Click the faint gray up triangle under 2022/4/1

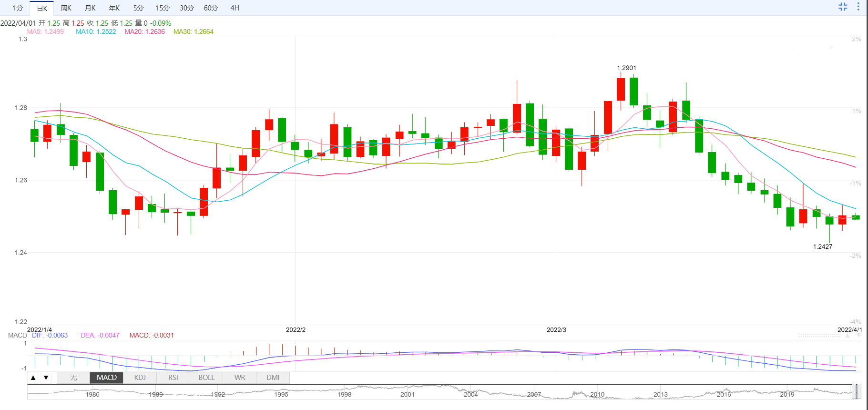(848, 336)
